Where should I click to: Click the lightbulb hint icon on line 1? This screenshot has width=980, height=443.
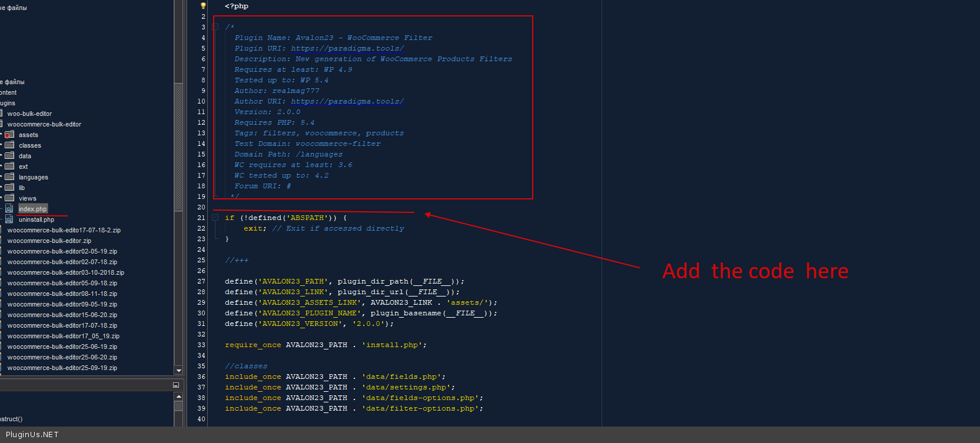pos(203,6)
